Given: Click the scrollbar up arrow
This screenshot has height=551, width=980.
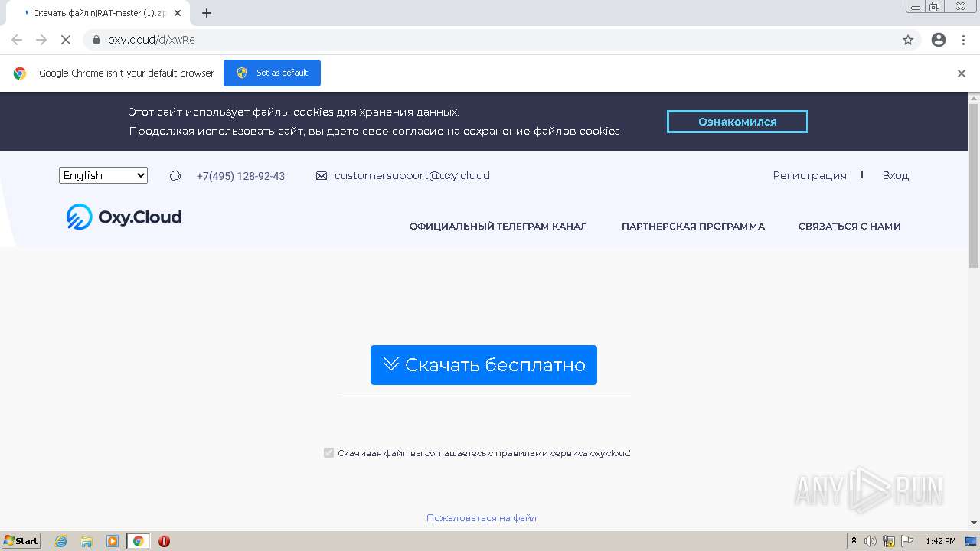Looking at the screenshot, I should coord(974,98).
